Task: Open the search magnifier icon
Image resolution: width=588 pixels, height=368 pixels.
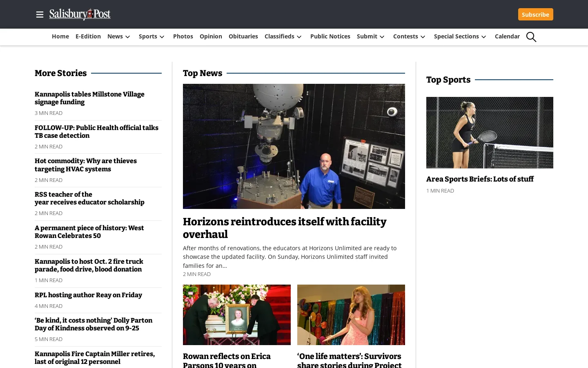Action: 531,37
